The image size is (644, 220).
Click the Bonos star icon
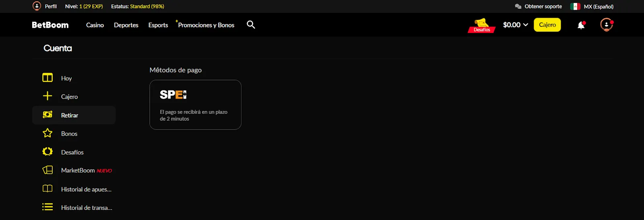coord(47,133)
